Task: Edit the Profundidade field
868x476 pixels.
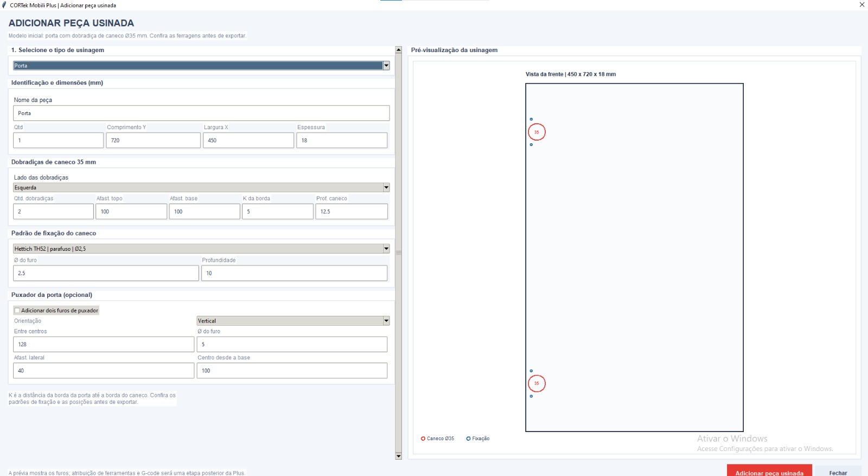Action: tap(295, 273)
